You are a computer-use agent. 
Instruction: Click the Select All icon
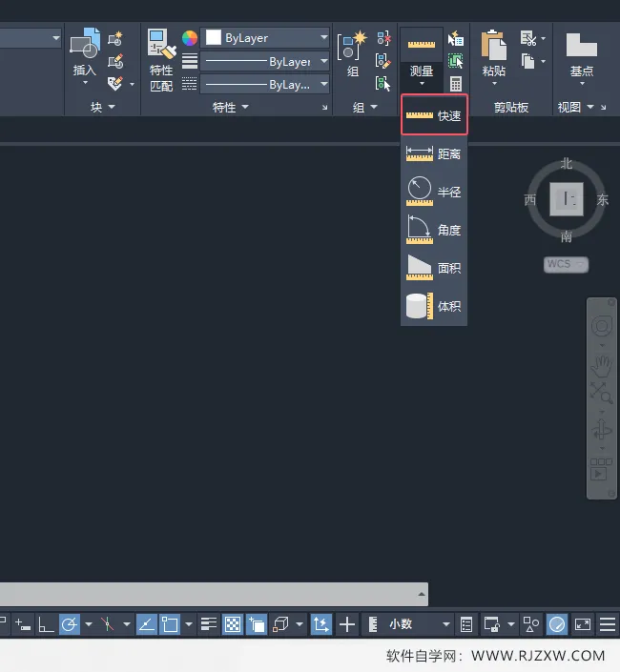pos(456,61)
